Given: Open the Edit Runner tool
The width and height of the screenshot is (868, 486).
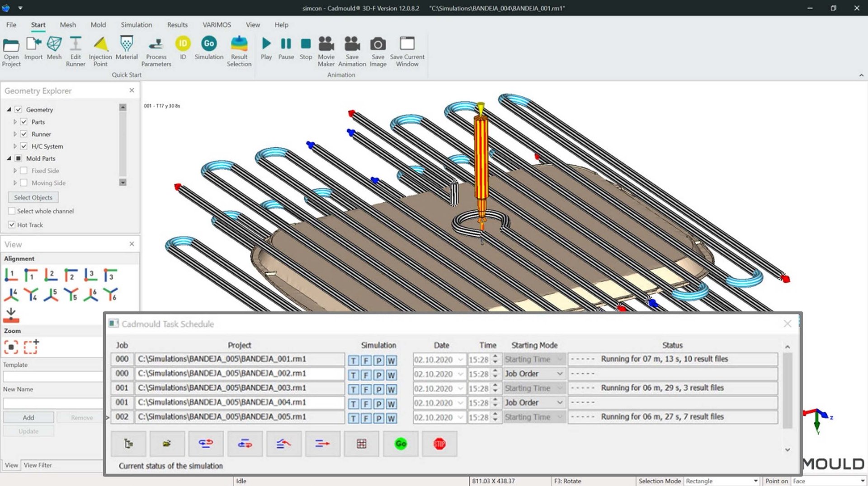Looking at the screenshot, I should point(75,51).
